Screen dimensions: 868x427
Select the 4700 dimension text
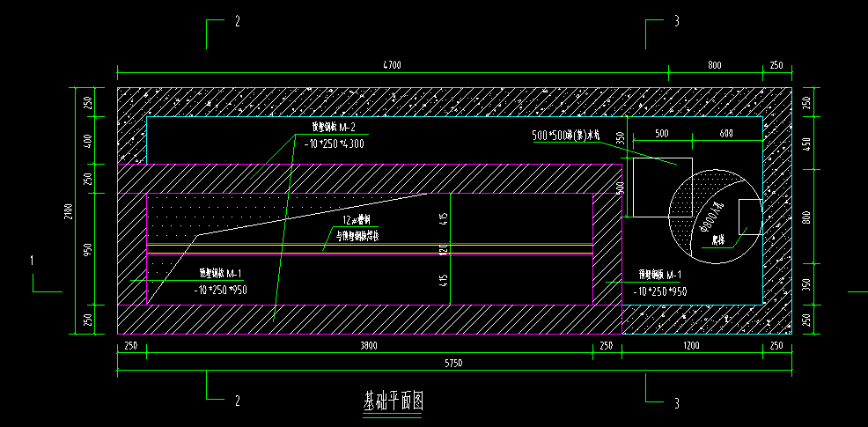pyautogui.click(x=392, y=65)
